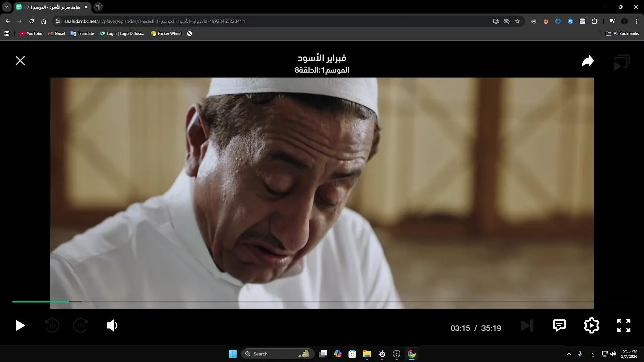Viewport: 644px width, 362px height.
Task: Open the All Bookmarks folder
Action: (x=622, y=34)
